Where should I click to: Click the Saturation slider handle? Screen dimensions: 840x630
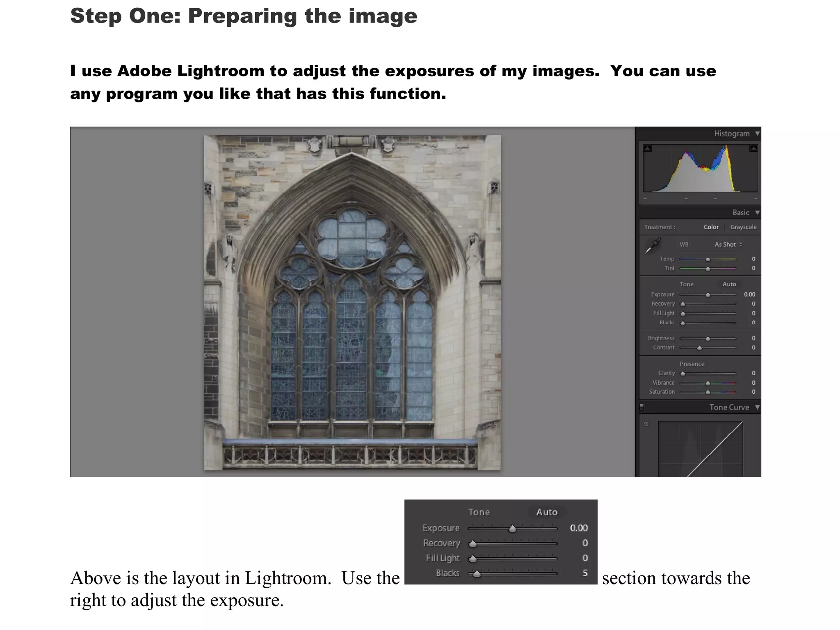click(x=708, y=392)
